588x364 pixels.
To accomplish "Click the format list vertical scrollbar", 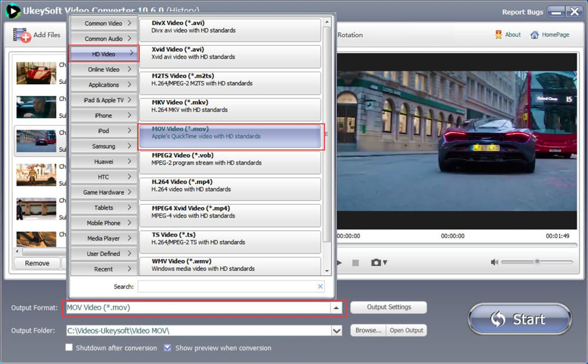I will (327, 134).
